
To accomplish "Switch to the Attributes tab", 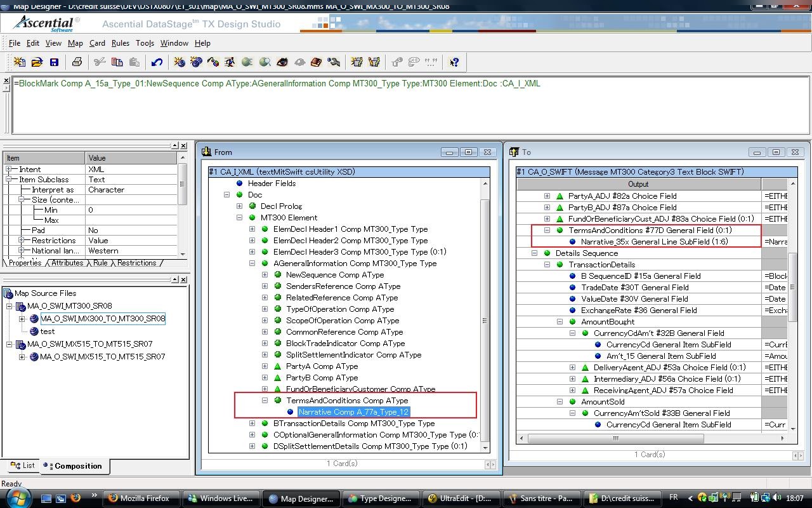I will 67,263.
